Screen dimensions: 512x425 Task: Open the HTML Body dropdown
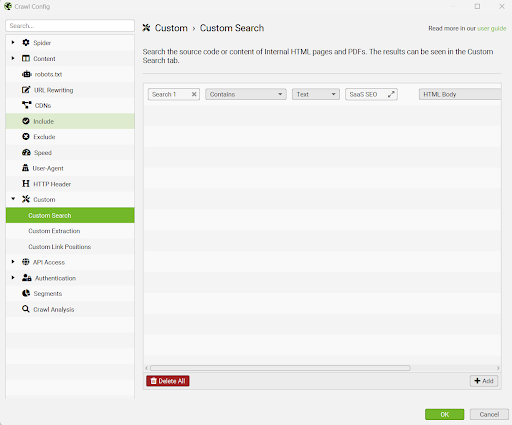click(x=460, y=94)
